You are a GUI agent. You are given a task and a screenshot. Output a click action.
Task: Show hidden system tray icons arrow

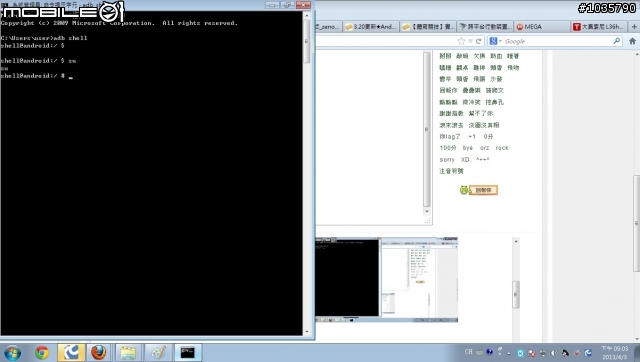coord(509,353)
